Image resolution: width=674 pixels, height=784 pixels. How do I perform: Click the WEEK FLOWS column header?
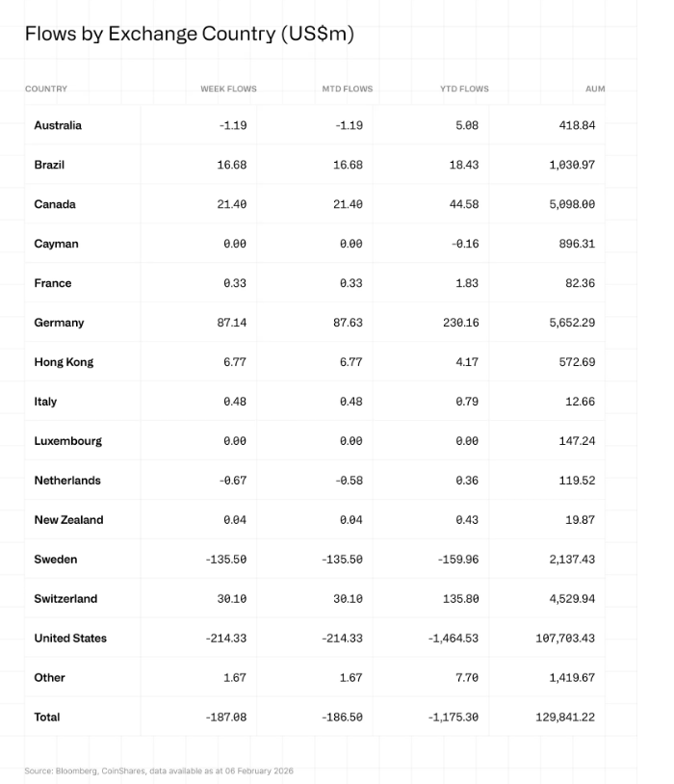[228, 89]
